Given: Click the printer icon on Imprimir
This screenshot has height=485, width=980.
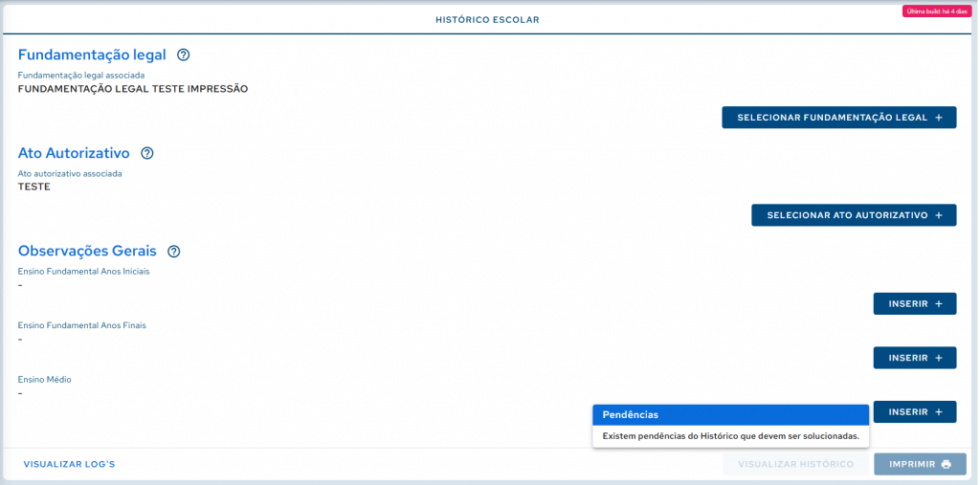Looking at the screenshot, I should pos(947,464).
